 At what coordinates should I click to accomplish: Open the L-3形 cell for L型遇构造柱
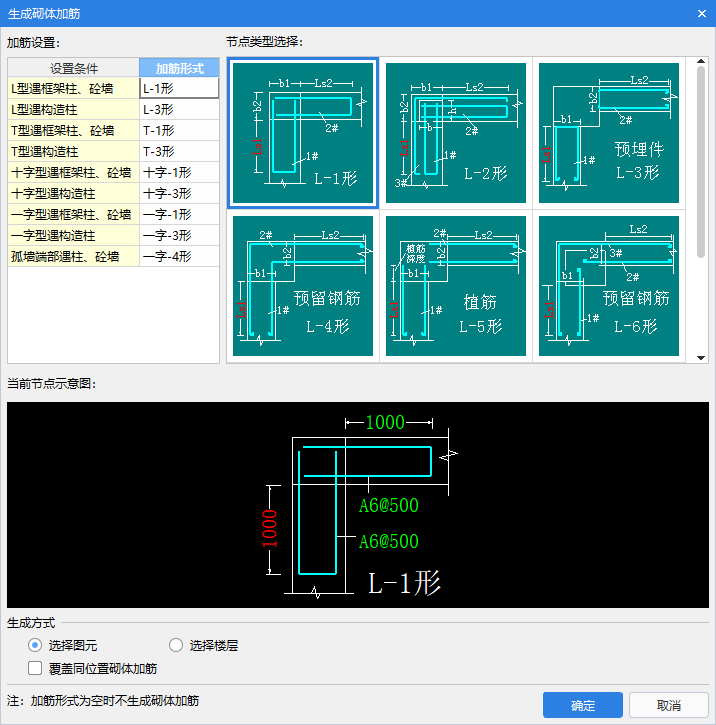click(179, 109)
